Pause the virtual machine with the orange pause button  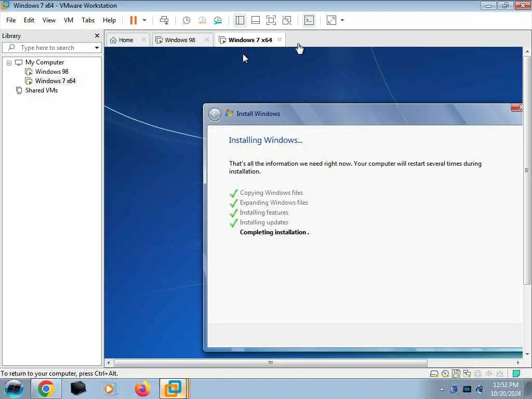coord(134,20)
